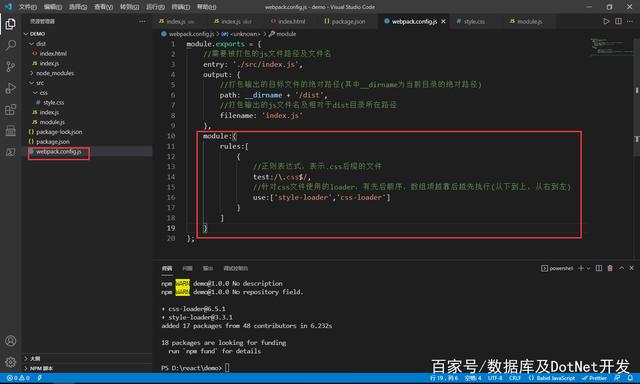The width and height of the screenshot is (640, 384).
Task: Close the webpack.config.js tab
Action: click(x=443, y=21)
